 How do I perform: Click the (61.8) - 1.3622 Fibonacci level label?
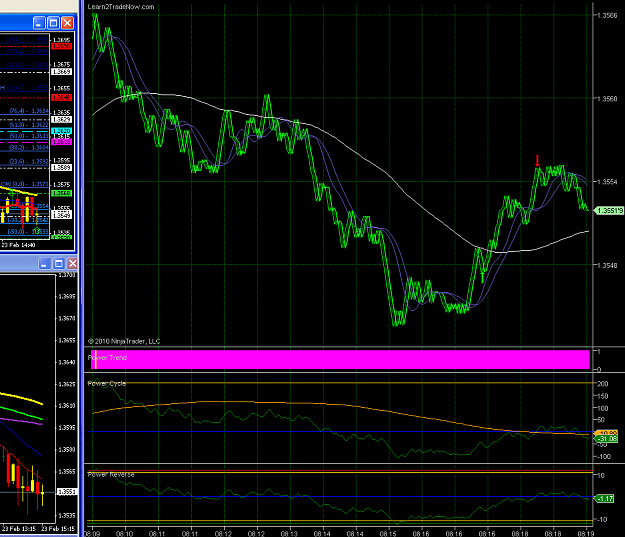point(29,125)
